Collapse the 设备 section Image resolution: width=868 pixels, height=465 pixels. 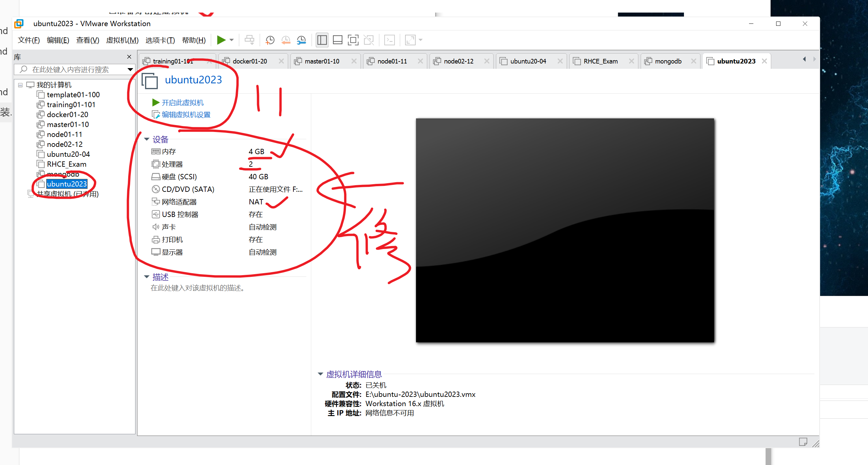147,139
